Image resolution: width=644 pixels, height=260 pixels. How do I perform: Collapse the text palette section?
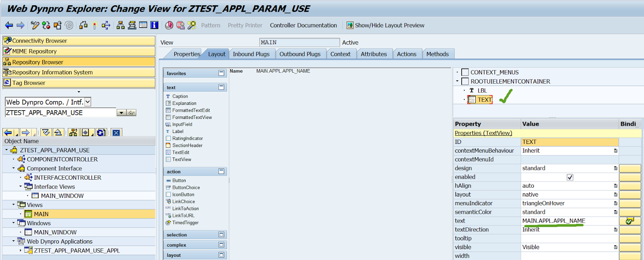pos(221,87)
